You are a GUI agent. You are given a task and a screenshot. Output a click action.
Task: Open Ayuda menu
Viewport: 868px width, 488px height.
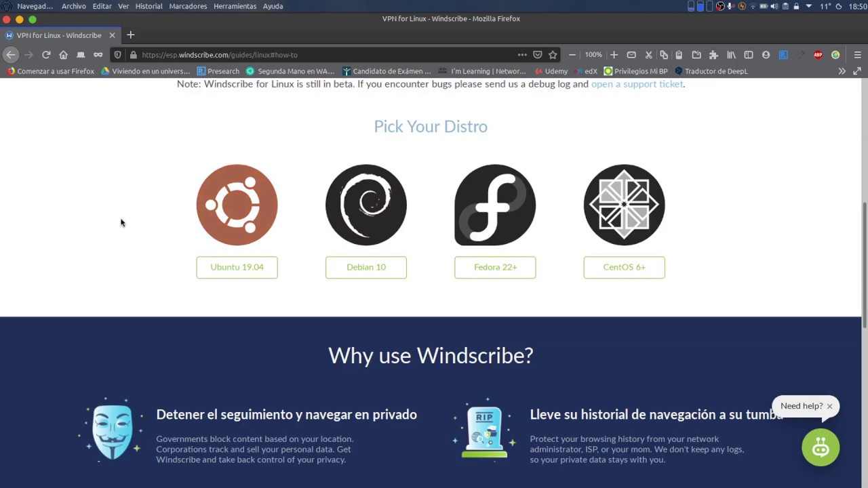[x=273, y=6]
